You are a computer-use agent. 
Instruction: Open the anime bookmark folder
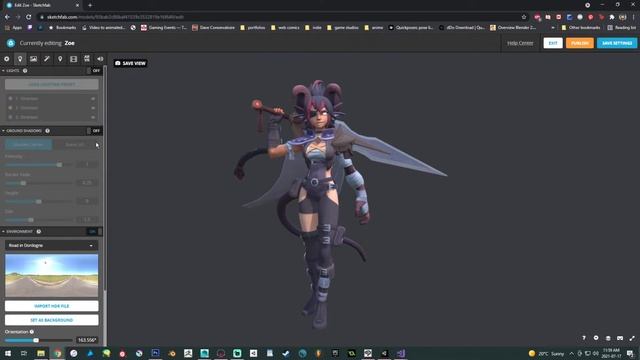(x=373, y=28)
